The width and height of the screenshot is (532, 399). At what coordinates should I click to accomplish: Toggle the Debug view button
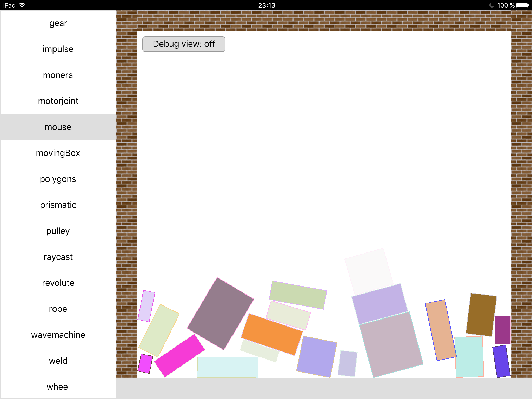184,44
